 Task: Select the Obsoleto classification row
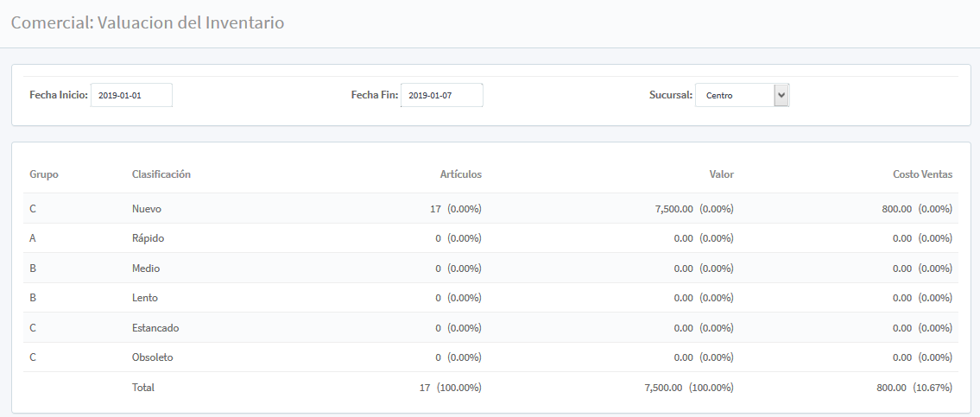click(x=154, y=357)
